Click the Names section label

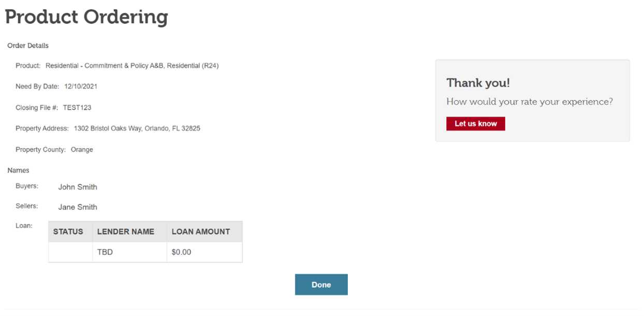pos(19,170)
